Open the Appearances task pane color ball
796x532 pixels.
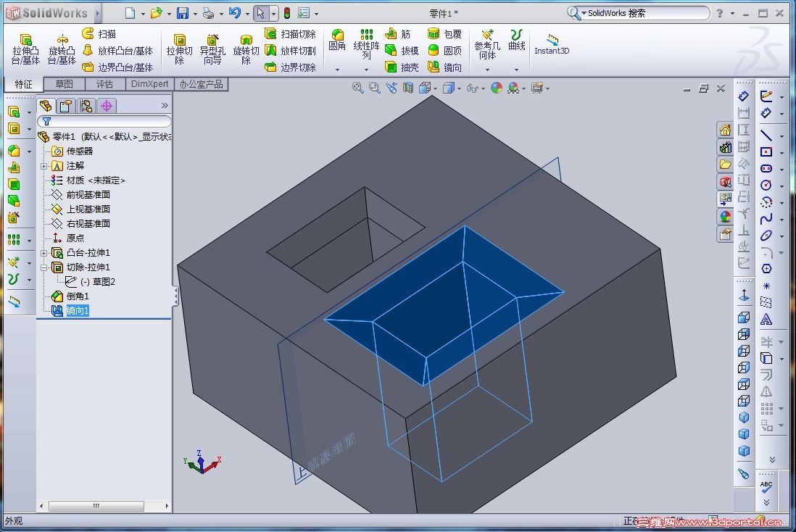tap(725, 216)
